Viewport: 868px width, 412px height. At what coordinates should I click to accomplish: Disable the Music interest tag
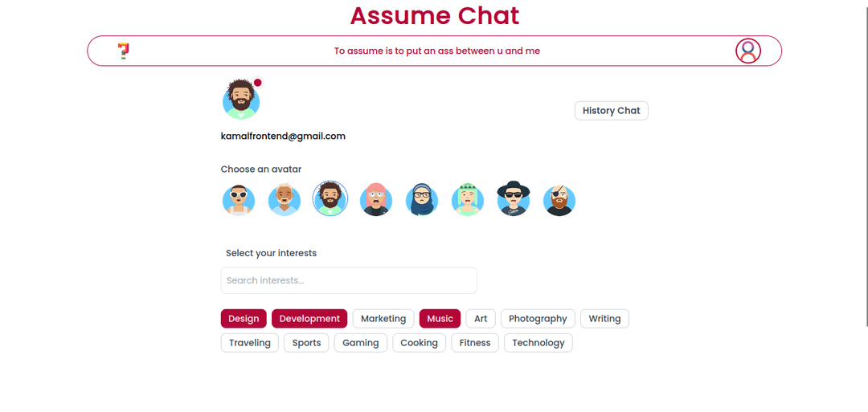440,319
